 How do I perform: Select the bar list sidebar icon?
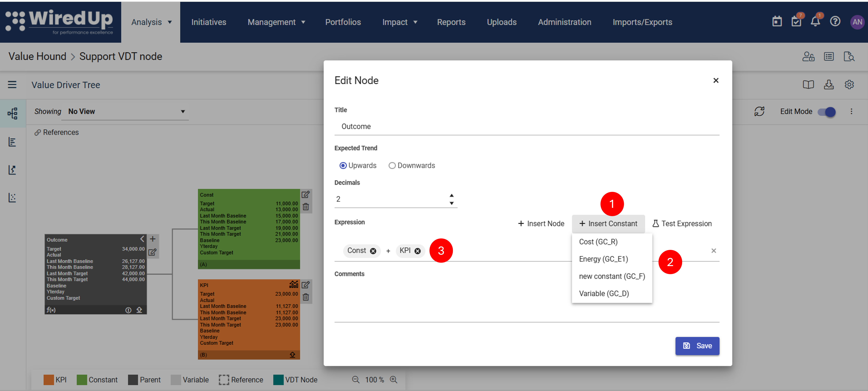pyautogui.click(x=12, y=142)
